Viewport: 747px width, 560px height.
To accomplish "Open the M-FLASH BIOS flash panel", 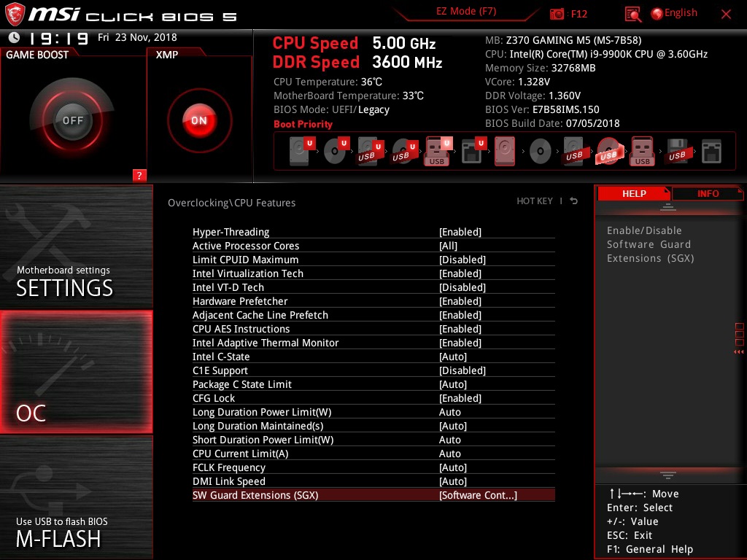I will pos(76,497).
